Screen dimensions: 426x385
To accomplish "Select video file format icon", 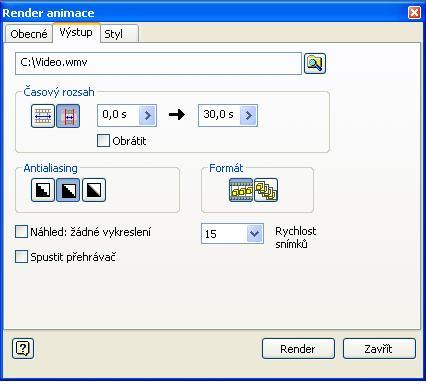I will click(x=241, y=190).
